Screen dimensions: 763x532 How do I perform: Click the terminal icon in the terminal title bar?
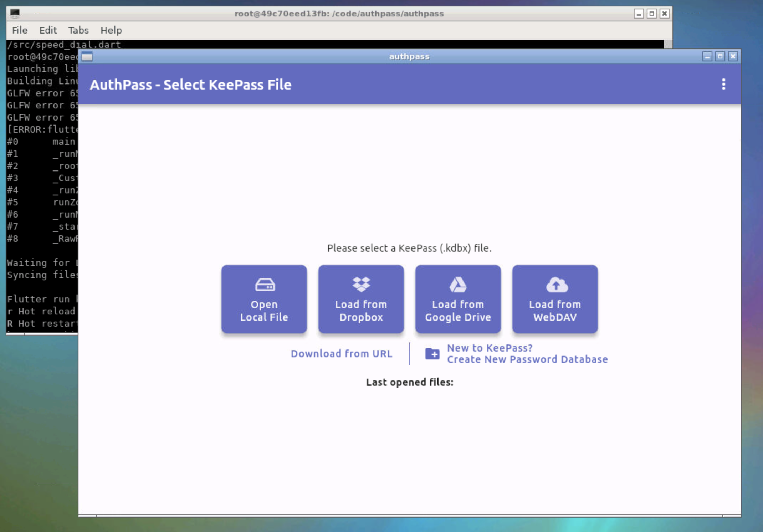[14, 13]
